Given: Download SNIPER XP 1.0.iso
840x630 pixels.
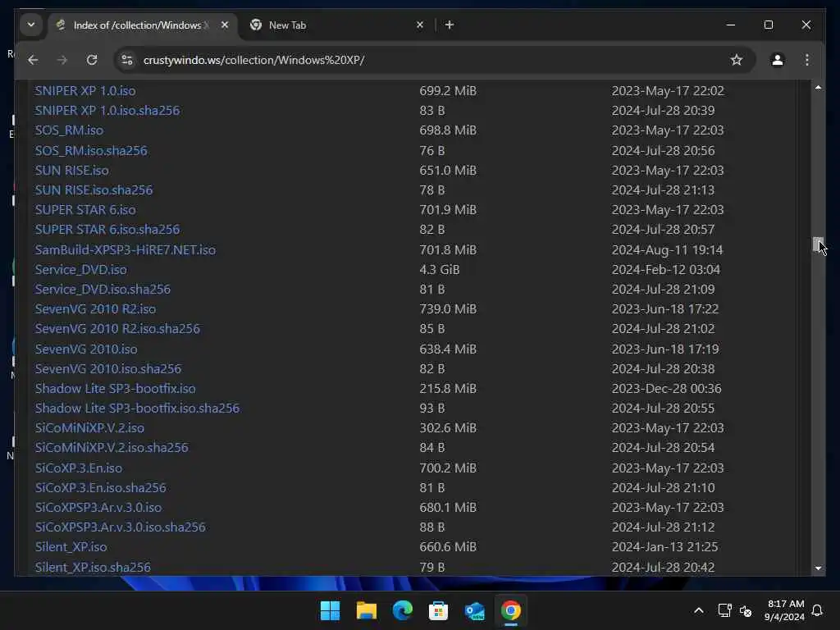Looking at the screenshot, I should point(85,90).
